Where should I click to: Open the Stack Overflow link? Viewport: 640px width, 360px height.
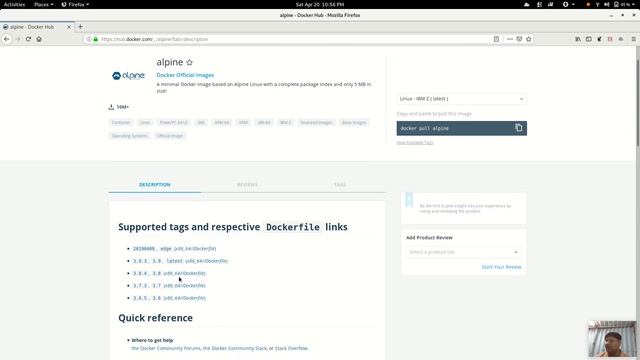tap(291, 348)
